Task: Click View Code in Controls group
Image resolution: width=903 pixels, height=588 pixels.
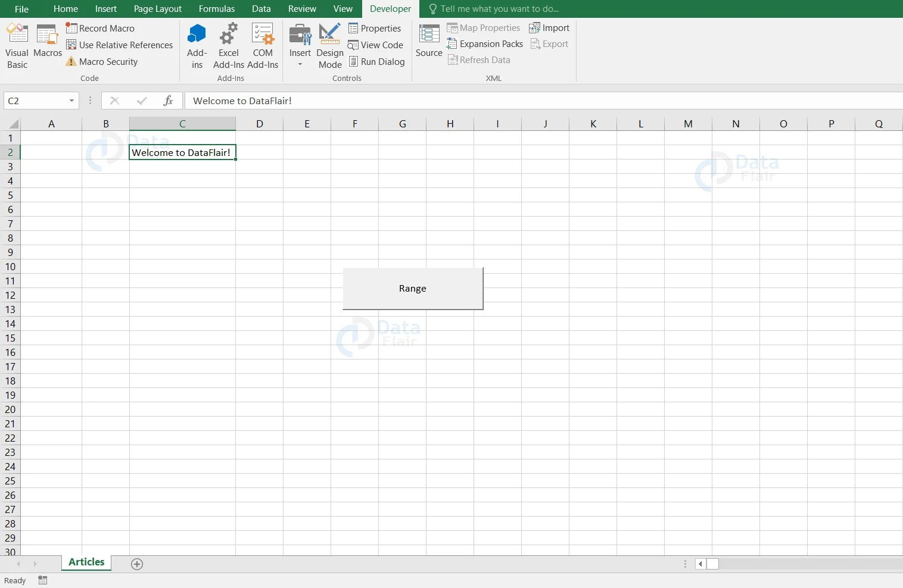Action: pos(376,45)
